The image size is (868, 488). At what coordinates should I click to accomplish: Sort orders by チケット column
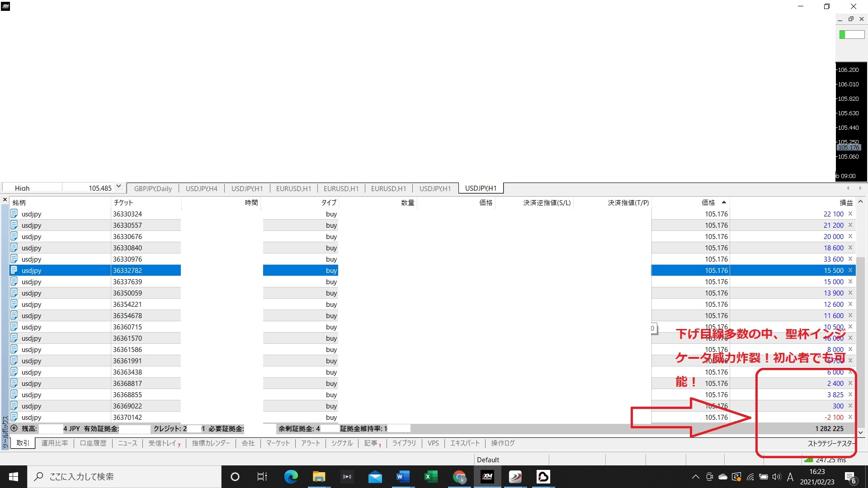pos(123,202)
